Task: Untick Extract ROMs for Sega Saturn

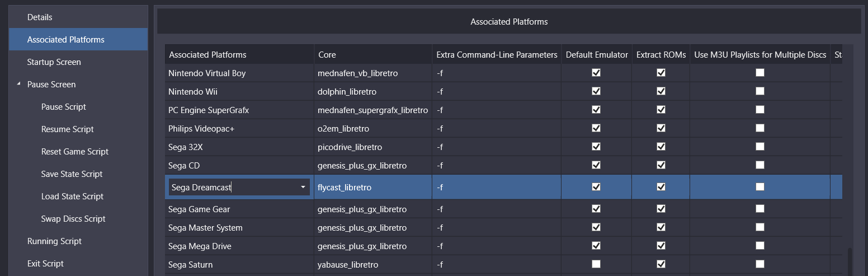Action: [x=661, y=264]
